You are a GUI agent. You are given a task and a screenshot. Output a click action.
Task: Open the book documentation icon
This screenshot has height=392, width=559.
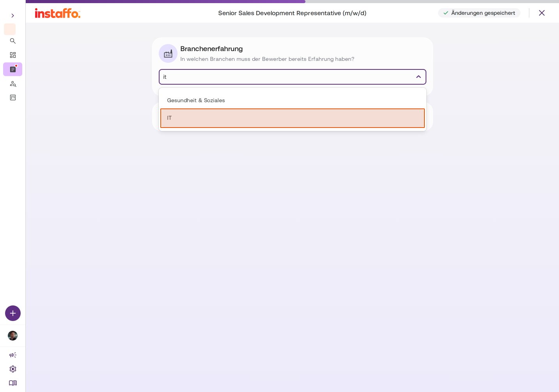click(13, 383)
